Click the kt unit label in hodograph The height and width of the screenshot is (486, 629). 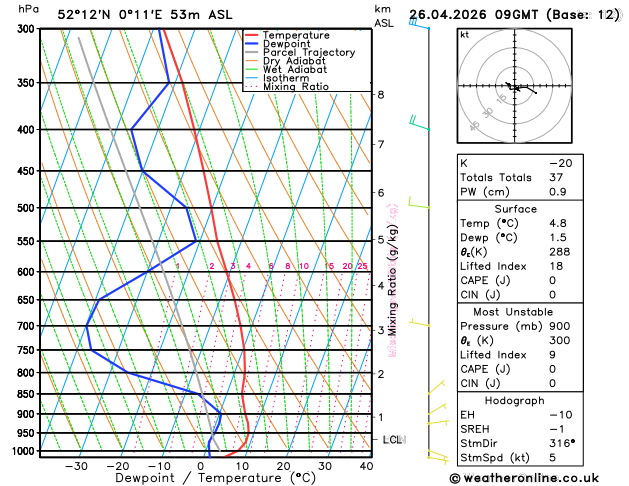pyautogui.click(x=465, y=35)
